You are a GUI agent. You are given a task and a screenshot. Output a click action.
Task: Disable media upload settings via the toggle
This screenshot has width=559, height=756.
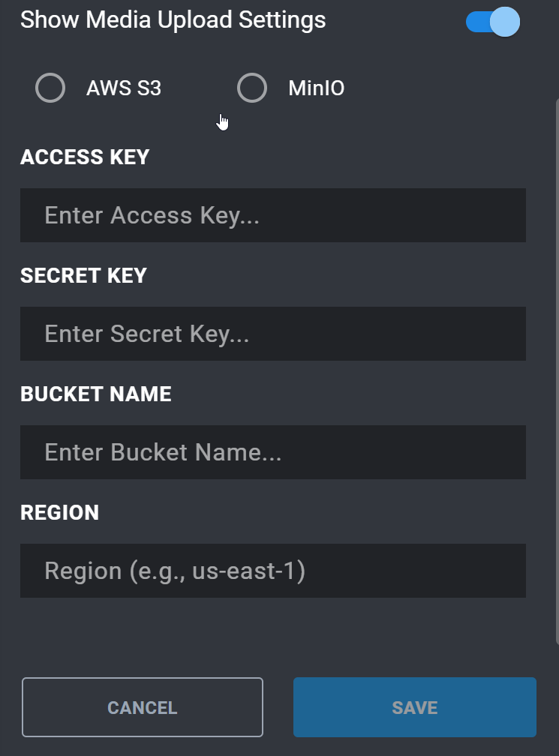click(492, 22)
